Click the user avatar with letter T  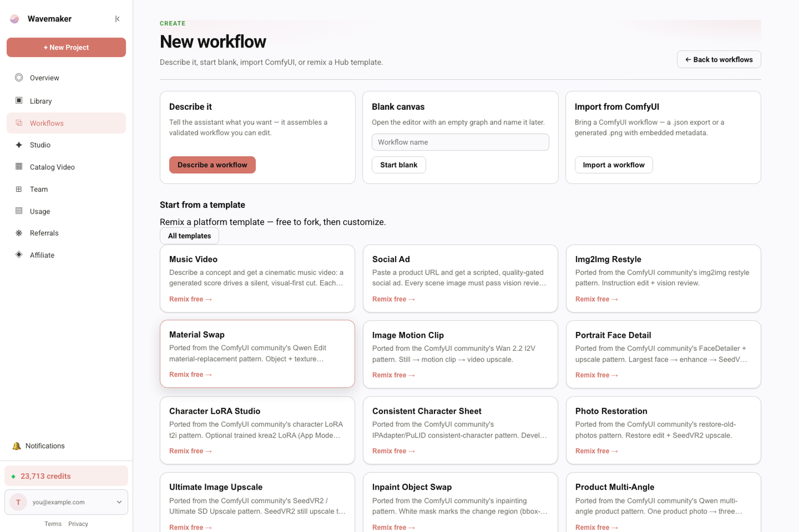pos(18,502)
